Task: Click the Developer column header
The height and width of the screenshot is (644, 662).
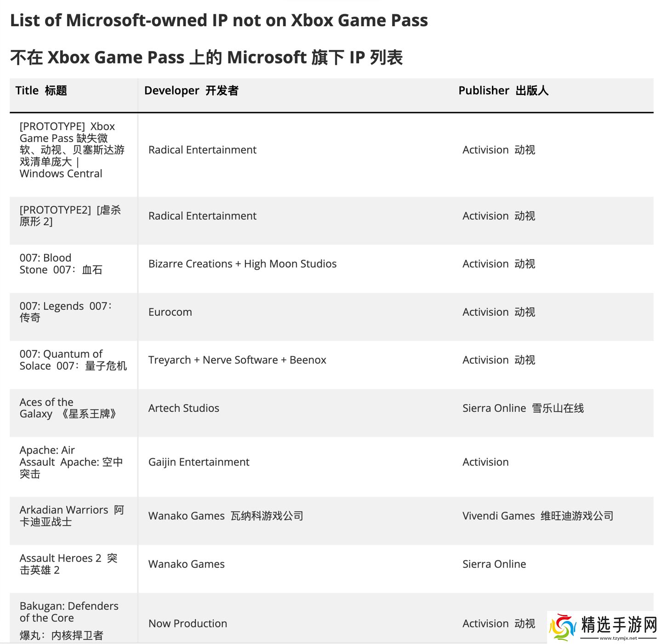Action: [x=191, y=91]
